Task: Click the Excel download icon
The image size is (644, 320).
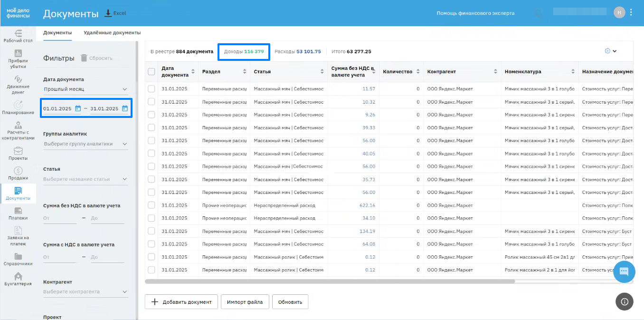Action: click(x=108, y=13)
